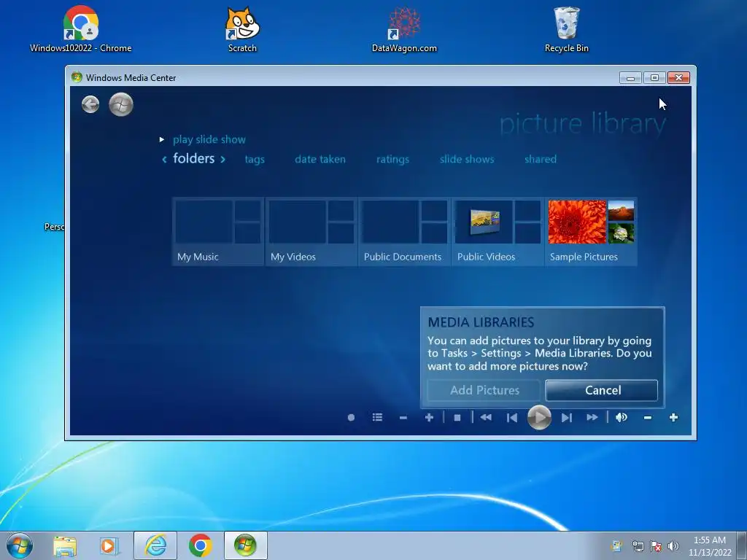
Task: Open the guide list icon in transport bar
Action: click(377, 418)
